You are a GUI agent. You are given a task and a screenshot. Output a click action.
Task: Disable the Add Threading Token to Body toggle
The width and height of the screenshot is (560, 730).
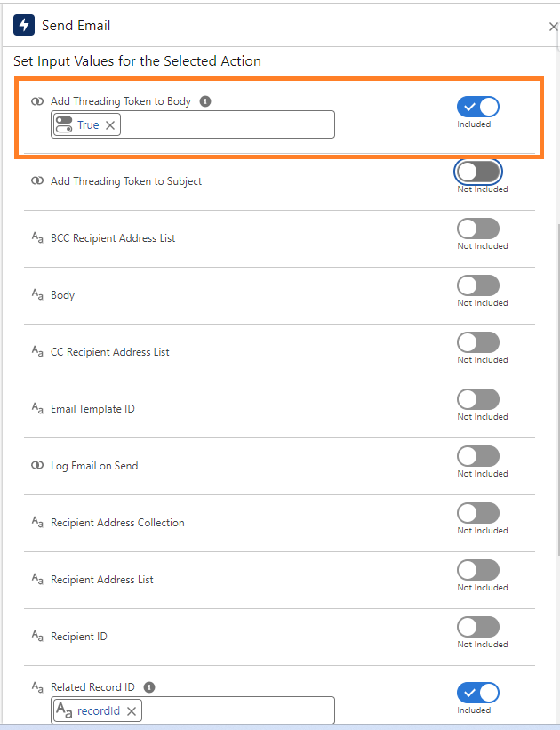[x=478, y=107]
